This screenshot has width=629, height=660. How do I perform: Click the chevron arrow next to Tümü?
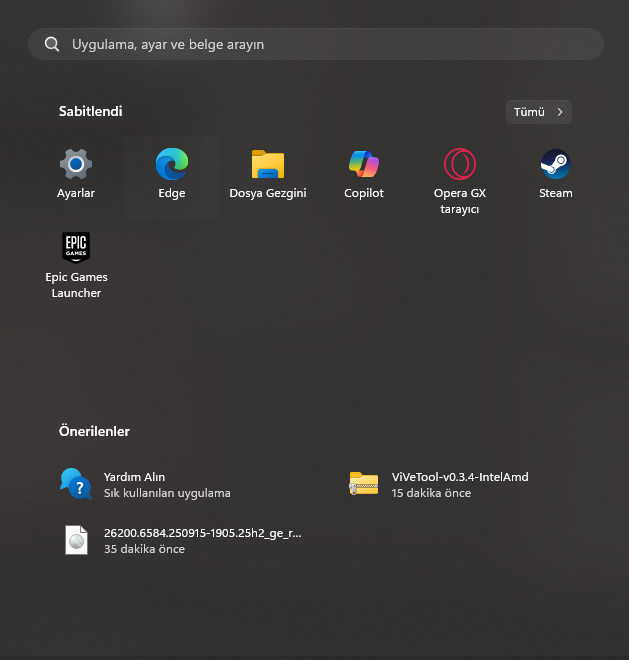560,112
